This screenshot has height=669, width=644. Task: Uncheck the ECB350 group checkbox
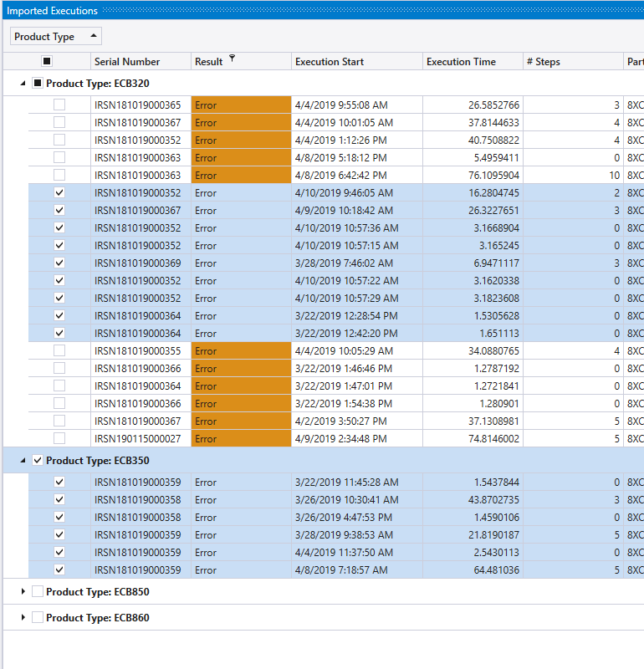click(38, 461)
